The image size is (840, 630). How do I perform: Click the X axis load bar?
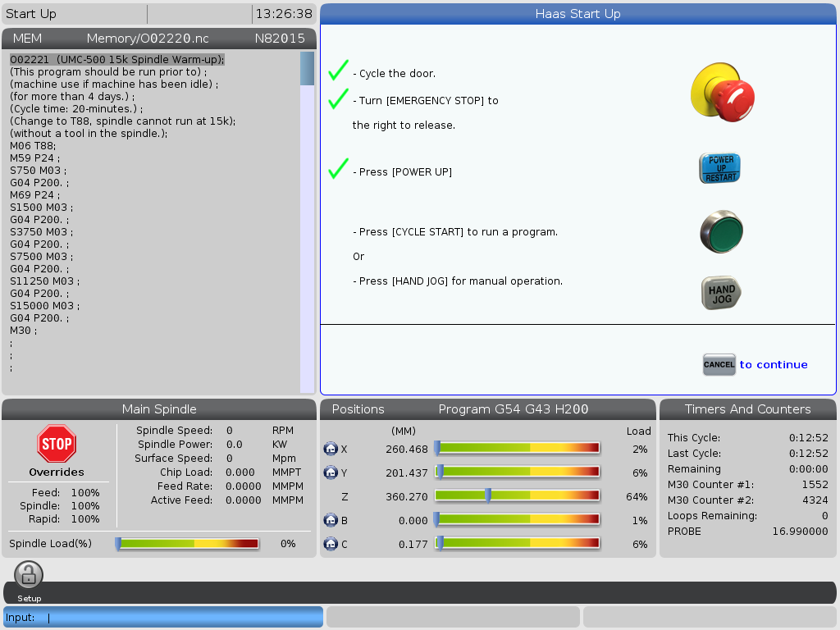click(518, 448)
